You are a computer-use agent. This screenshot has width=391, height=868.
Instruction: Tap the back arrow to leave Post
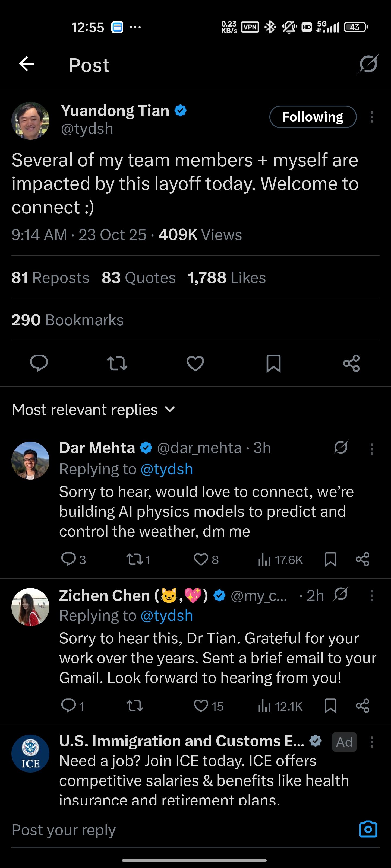(27, 64)
